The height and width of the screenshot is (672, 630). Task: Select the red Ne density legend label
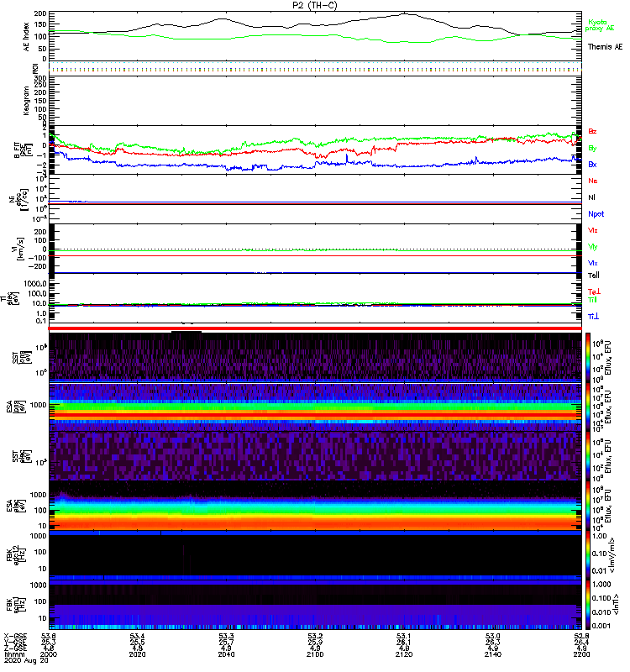pyautogui.click(x=593, y=181)
